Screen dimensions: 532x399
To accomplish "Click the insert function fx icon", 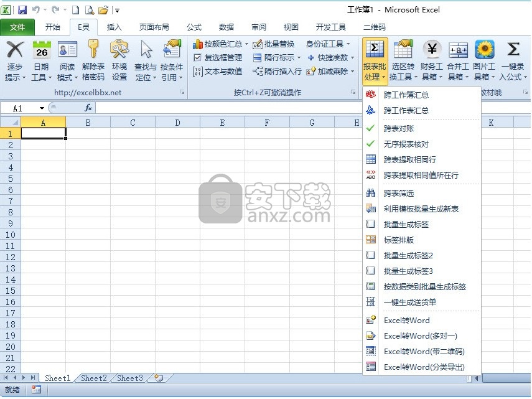I will pyautogui.click(x=88, y=108).
